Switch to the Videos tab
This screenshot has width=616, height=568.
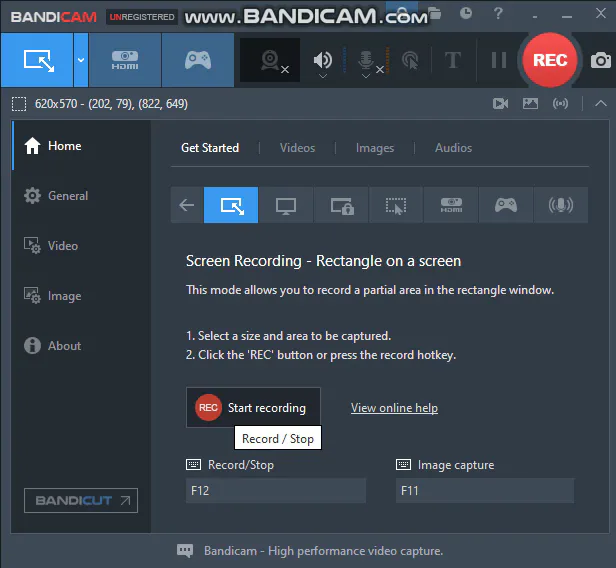297,148
